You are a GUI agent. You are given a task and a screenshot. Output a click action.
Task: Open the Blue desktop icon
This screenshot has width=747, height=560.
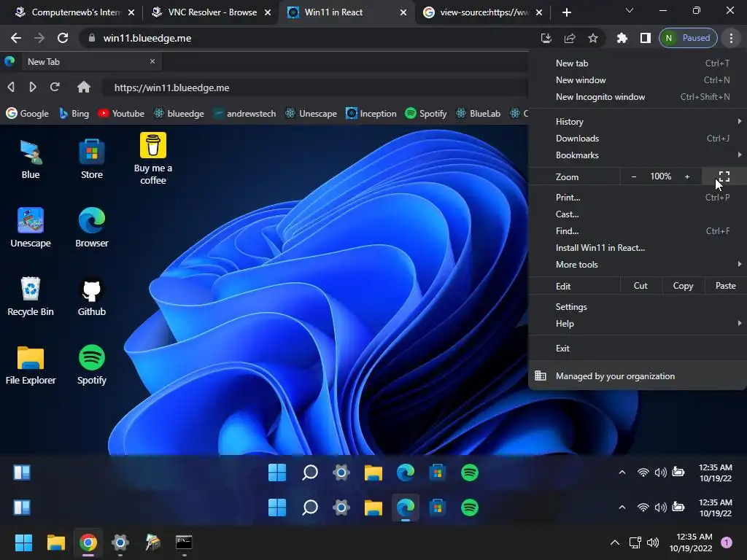[x=31, y=159]
